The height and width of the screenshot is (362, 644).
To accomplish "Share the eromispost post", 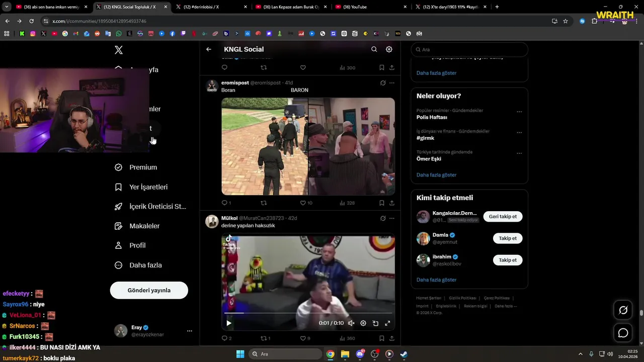I will point(392,203).
